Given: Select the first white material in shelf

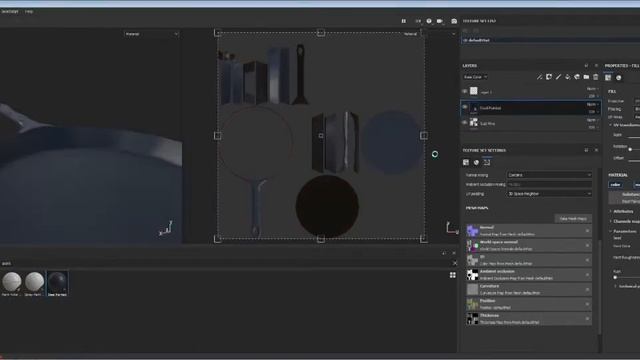Looking at the screenshot, I should pos(11,283).
